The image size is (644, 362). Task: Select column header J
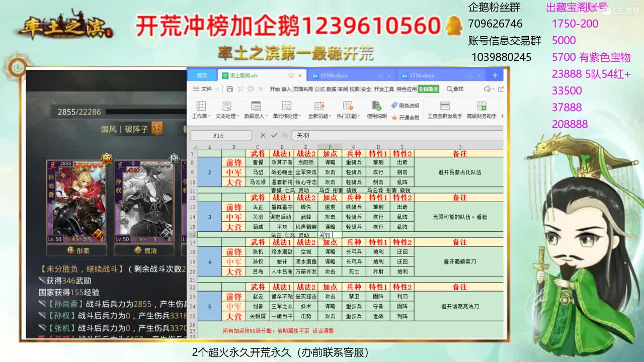[x=459, y=147]
